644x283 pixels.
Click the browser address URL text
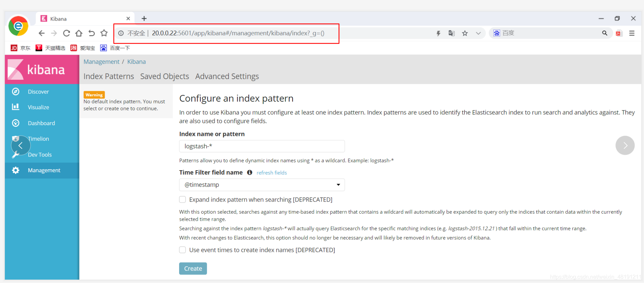point(238,33)
